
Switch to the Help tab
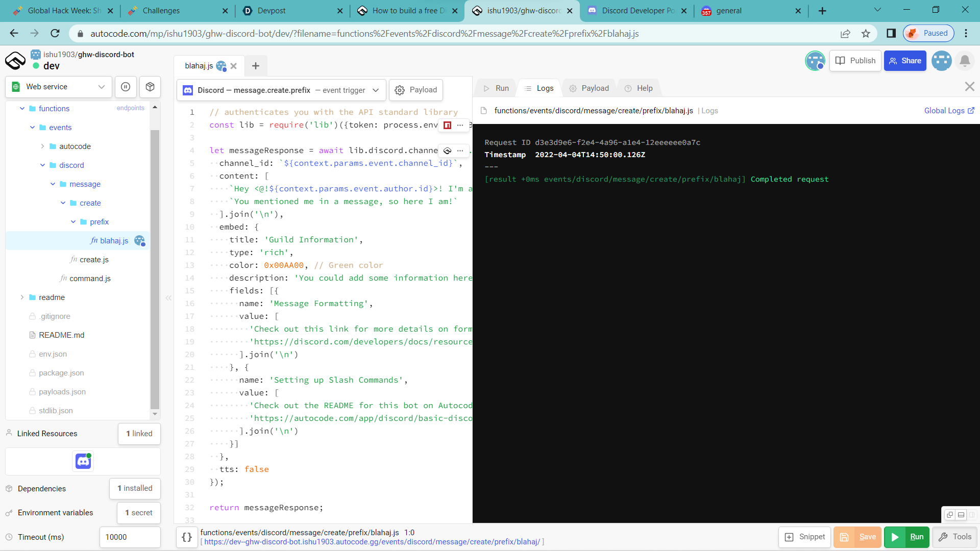click(x=639, y=88)
